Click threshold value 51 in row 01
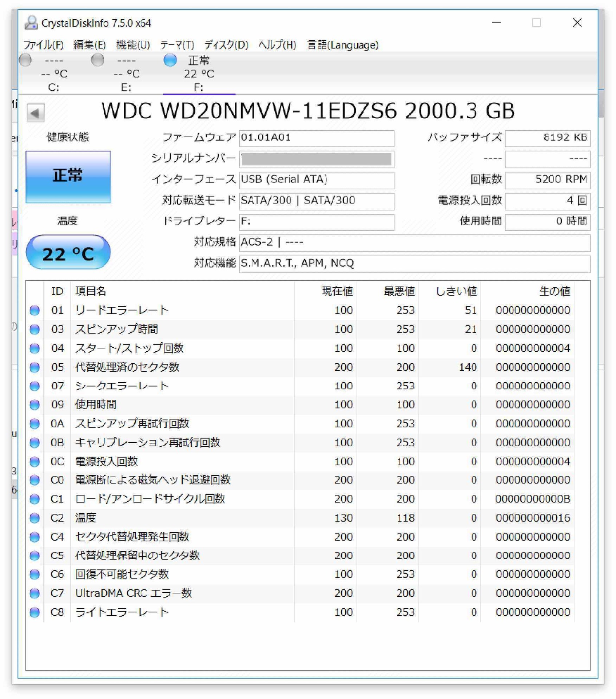 [471, 311]
